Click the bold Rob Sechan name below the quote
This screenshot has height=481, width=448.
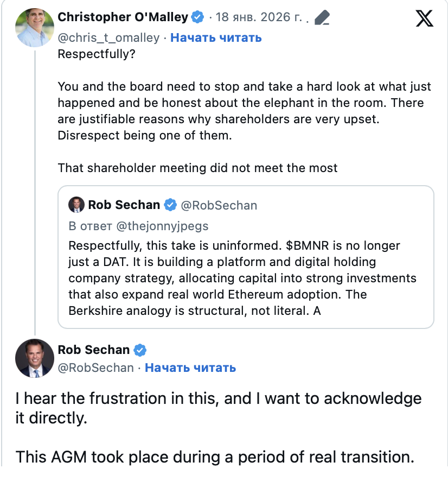(x=94, y=350)
